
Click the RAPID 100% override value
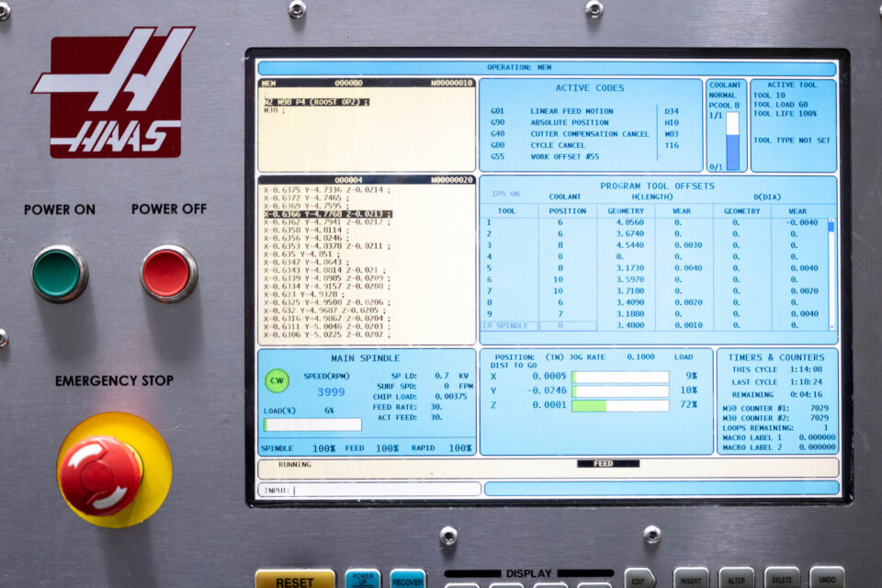(x=459, y=448)
